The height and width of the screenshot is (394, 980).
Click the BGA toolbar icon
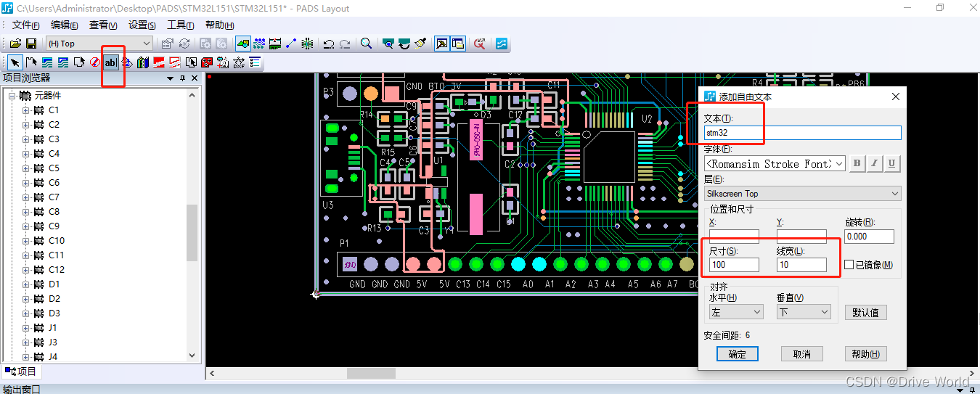pyautogui.click(x=308, y=44)
